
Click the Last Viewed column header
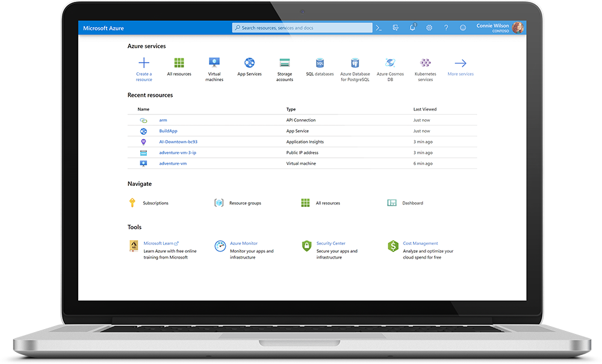pyautogui.click(x=424, y=110)
